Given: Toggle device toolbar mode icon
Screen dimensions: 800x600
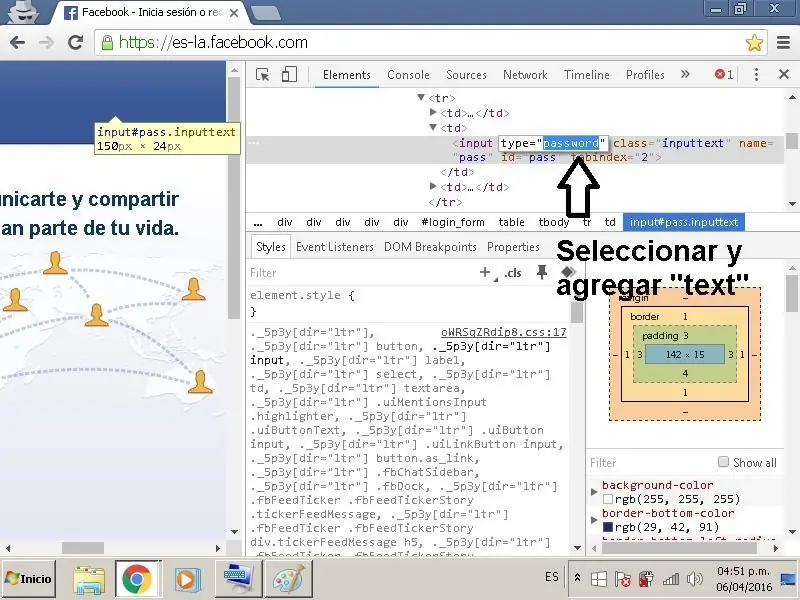Looking at the screenshot, I should (x=289, y=74).
